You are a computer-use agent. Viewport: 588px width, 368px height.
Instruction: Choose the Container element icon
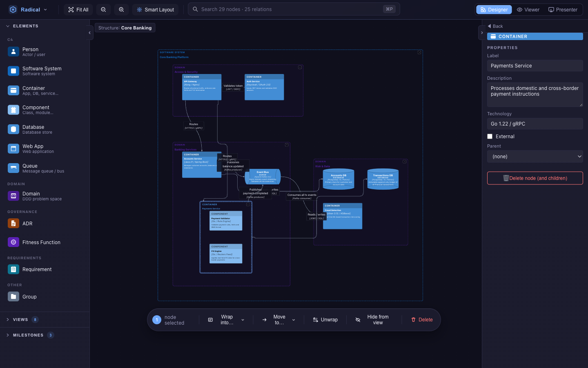(13, 90)
